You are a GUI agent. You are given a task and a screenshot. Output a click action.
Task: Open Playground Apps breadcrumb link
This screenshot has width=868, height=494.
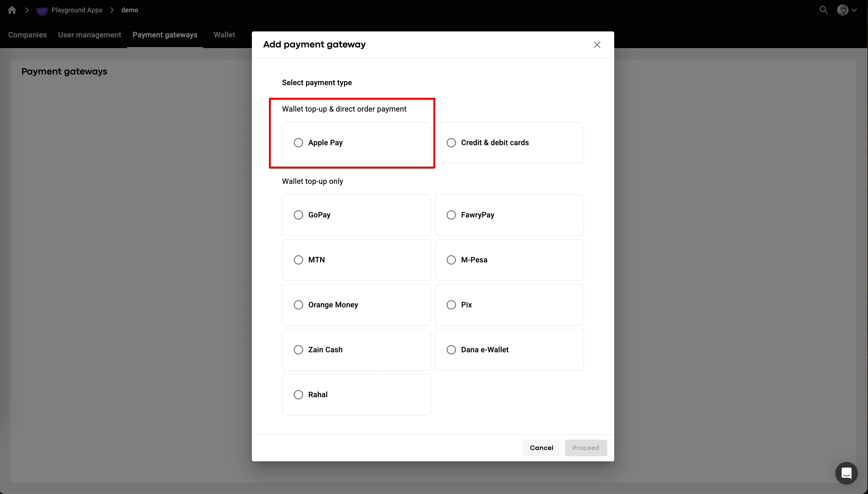click(77, 10)
